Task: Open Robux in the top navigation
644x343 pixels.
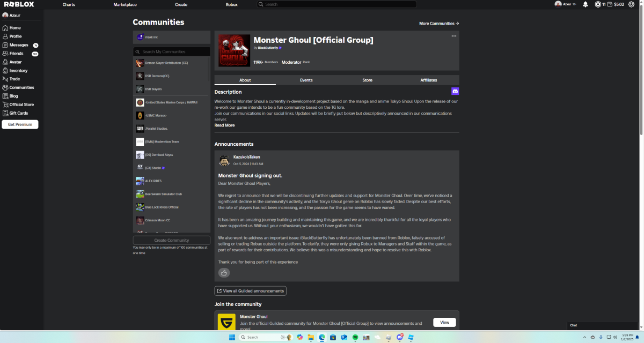Action: (x=232, y=4)
